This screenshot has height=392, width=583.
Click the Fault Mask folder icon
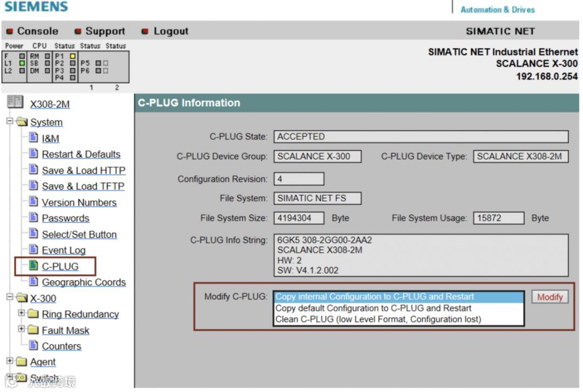(33, 330)
